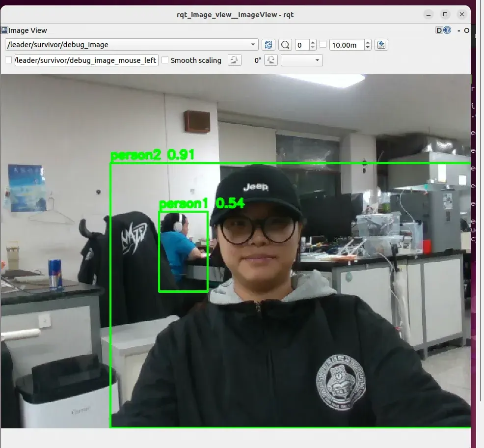The width and height of the screenshot is (484, 448).
Task: Click the person1 0.54 detection label
Action: pos(202,203)
